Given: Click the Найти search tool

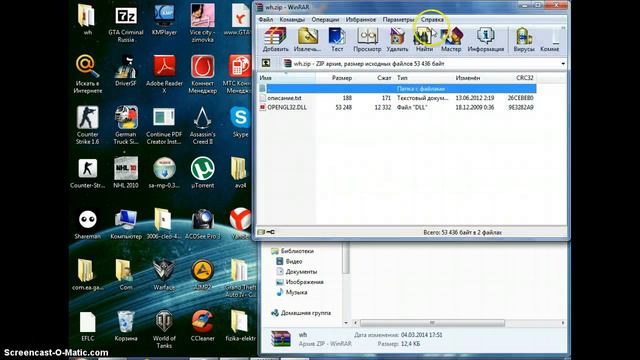Looking at the screenshot, I should click(x=424, y=40).
